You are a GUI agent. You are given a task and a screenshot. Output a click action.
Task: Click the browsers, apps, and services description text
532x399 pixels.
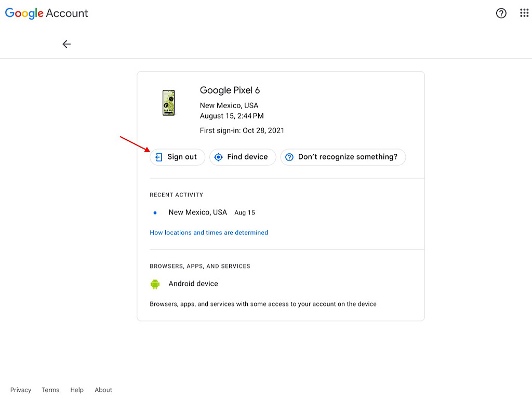263,304
